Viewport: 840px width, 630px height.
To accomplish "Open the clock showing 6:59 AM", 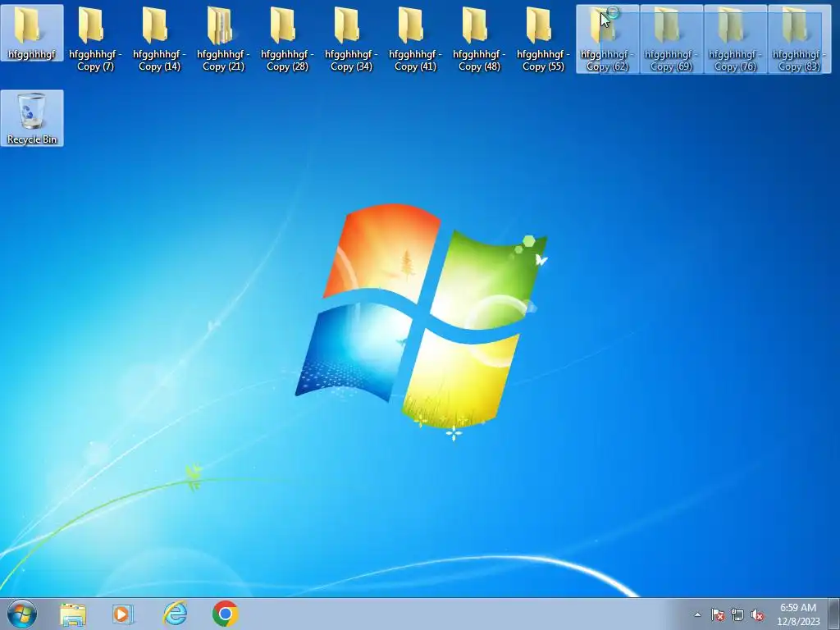I will pyautogui.click(x=798, y=614).
